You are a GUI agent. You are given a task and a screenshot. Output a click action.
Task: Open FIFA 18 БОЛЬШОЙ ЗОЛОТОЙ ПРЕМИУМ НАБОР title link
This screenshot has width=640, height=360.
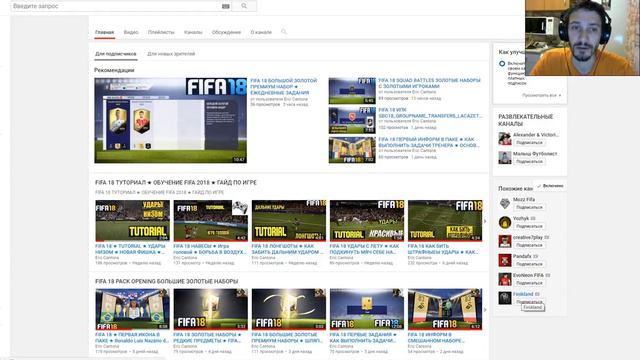point(284,87)
